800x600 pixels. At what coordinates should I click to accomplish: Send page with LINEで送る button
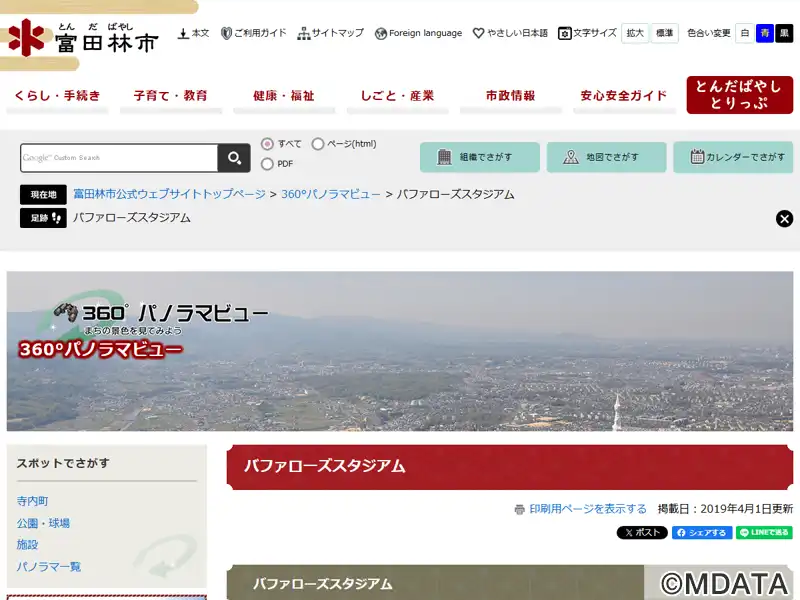pyautogui.click(x=764, y=533)
